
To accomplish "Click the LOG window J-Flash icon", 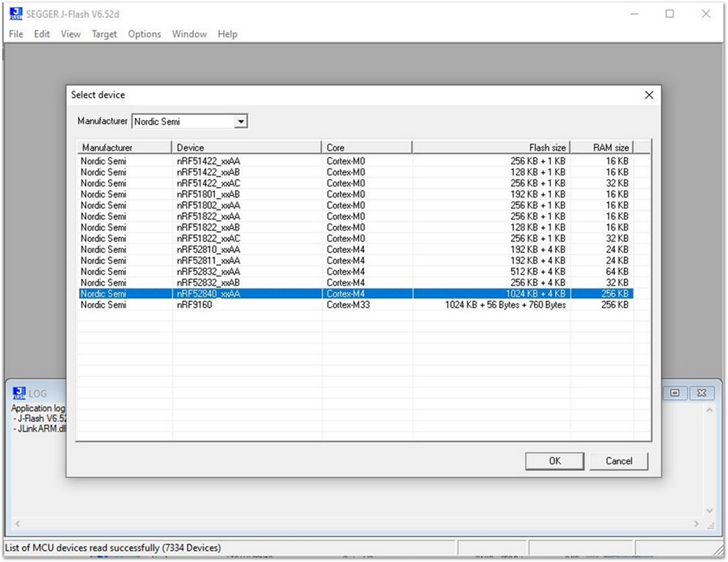I will coord(19,393).
